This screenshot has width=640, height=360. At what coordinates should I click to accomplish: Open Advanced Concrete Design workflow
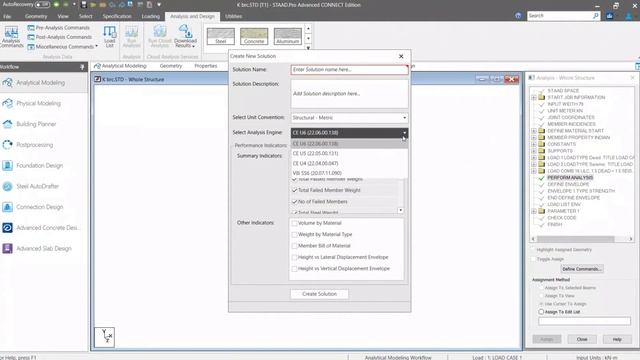[47, 228]
